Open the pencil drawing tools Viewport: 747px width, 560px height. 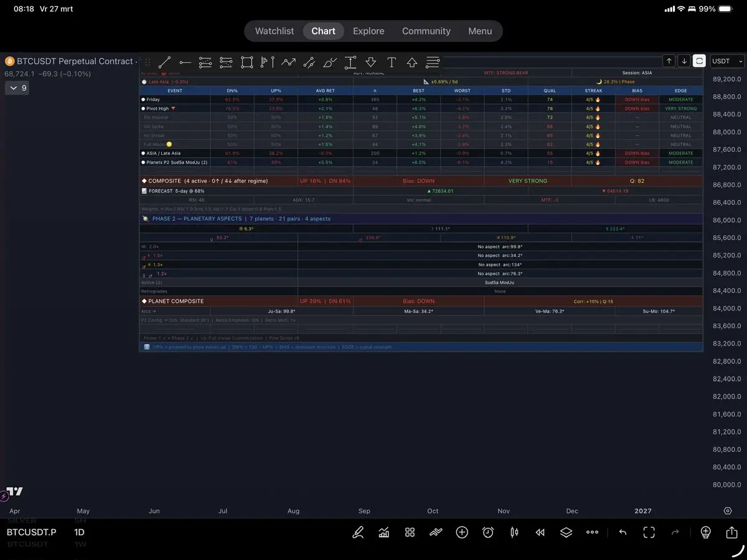[358, 532]
